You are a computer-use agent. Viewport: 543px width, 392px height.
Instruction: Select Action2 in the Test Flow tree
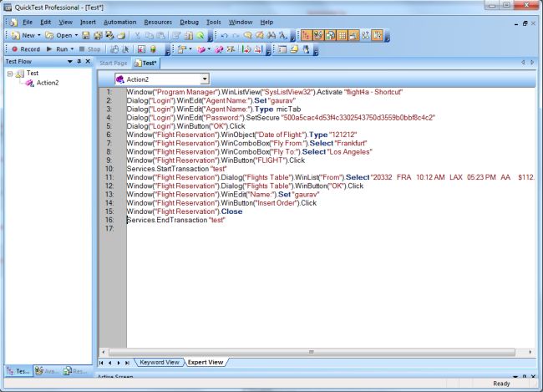click(48, 83)
